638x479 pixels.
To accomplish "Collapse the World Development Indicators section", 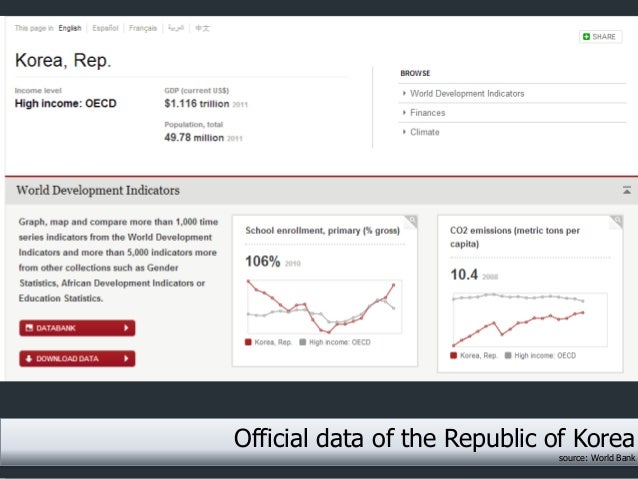I will (x=627, y=190).
